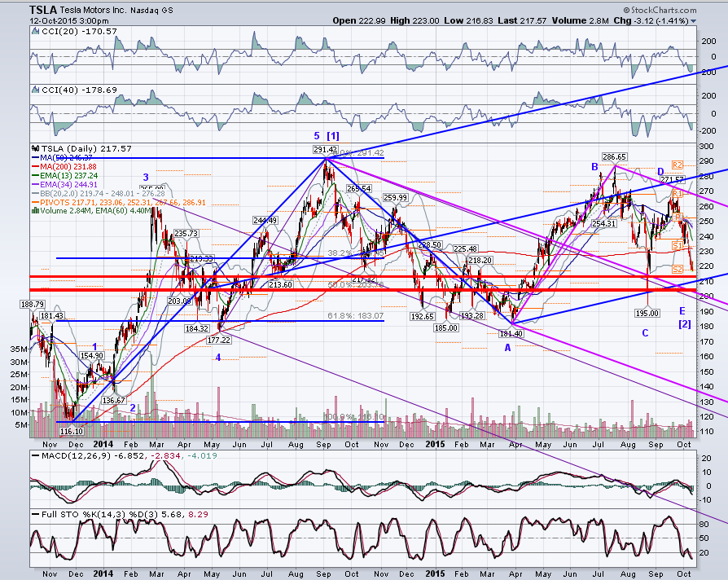The image size is (728, 580).
Task: Click the 195.00 price label
Action: coord(647,313)
